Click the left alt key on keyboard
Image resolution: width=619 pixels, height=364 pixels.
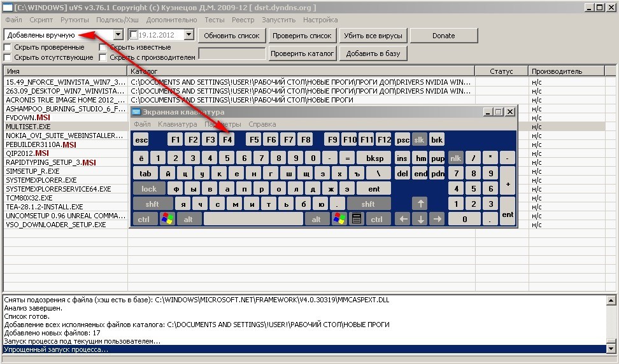point(189,219)
